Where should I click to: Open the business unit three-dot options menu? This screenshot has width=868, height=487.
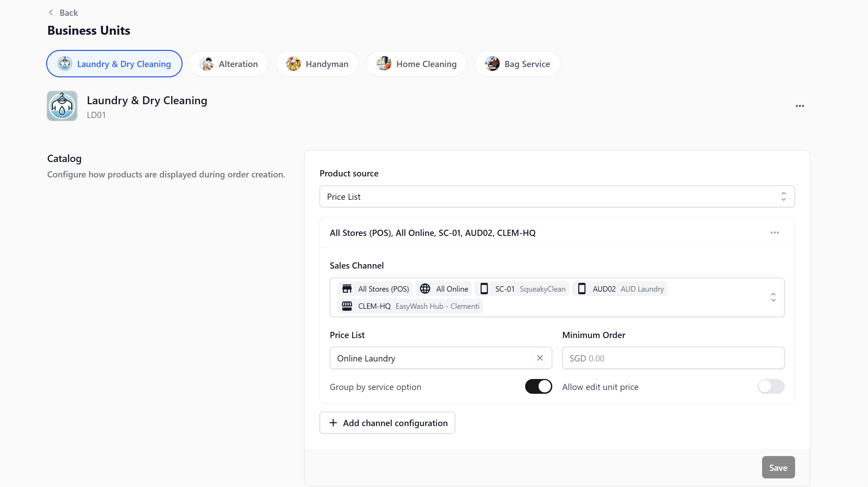[800, 106]
